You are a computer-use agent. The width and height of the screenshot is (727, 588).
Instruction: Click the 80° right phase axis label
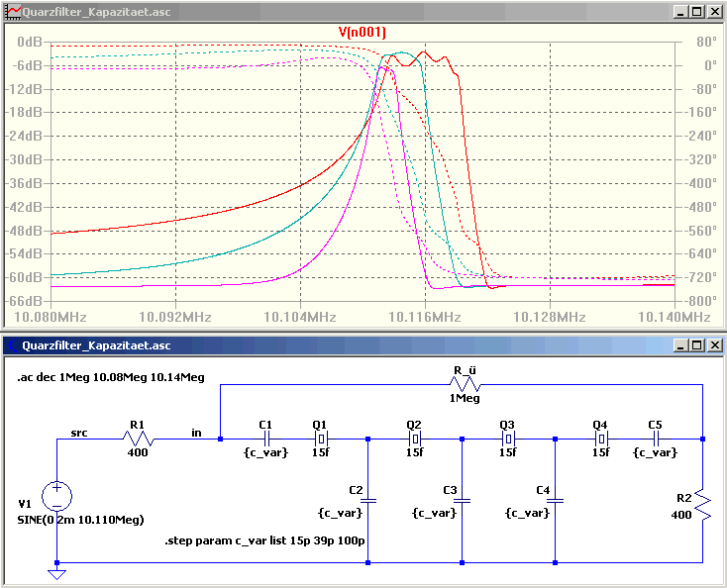tap(706, 42)
